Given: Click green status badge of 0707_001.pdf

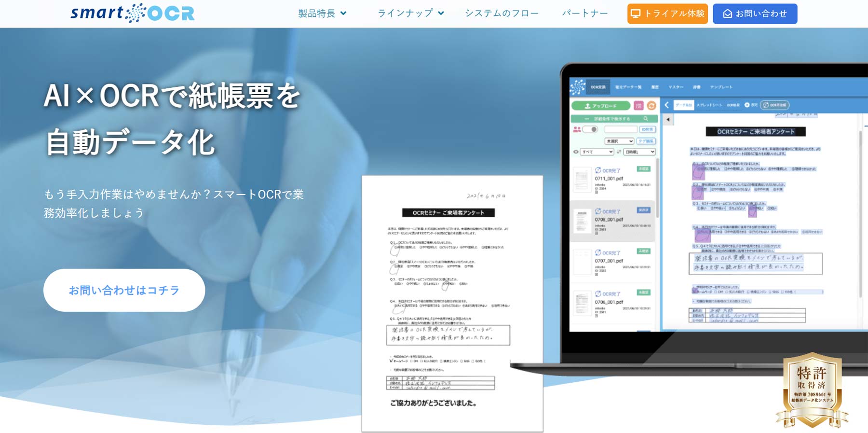Looking at the screenshot, I should [644, 251].
